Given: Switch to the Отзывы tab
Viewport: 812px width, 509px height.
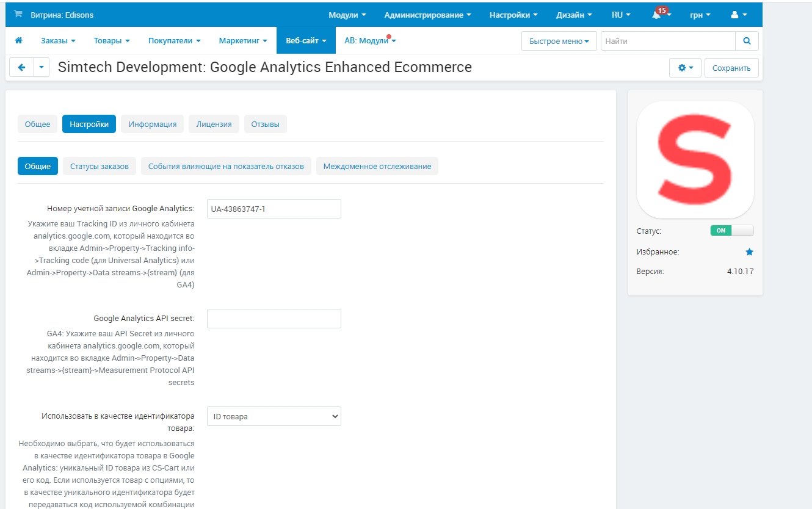Looking at the screenshot, I should (x=266, y=124).
